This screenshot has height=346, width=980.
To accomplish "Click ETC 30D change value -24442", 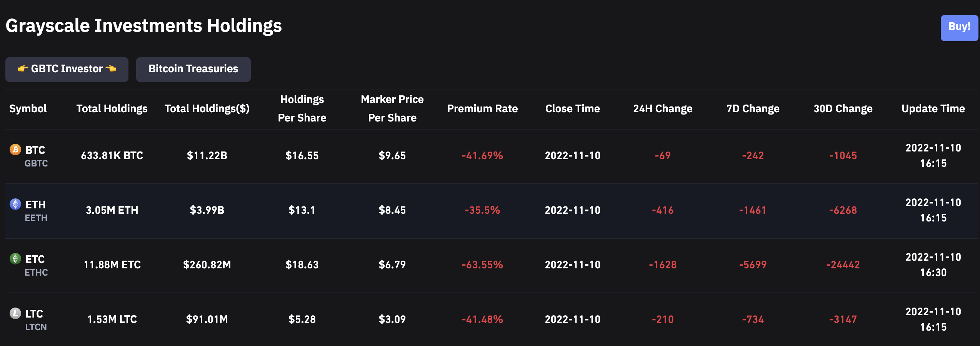I will point(843,265).
